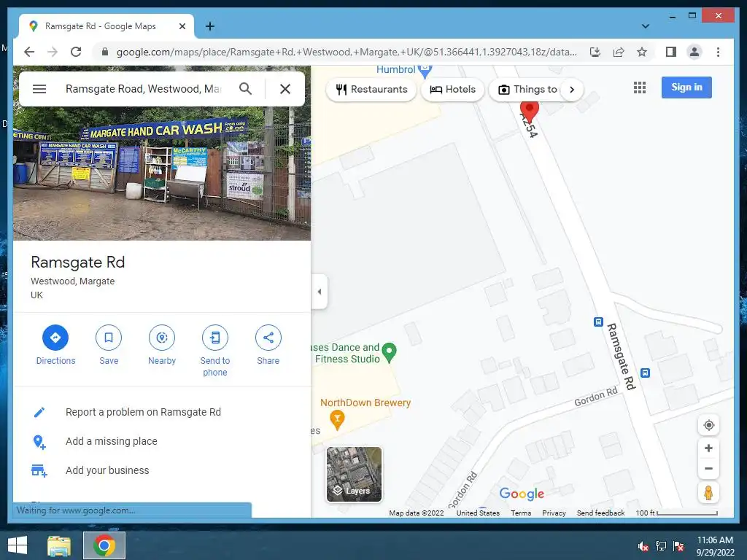
Task: Select the Things to do chip
Action: tap(527, 90)
